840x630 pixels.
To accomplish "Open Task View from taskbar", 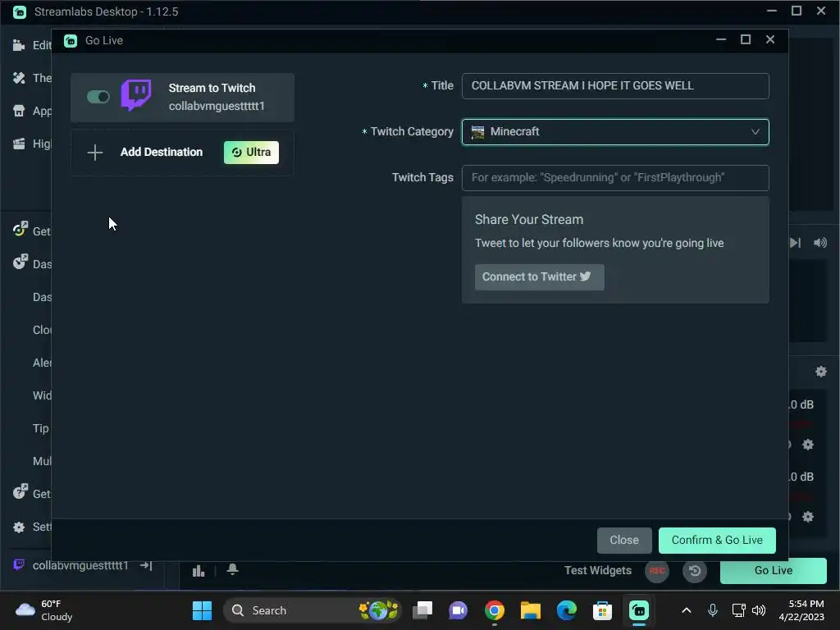I will tap(422, 610).
